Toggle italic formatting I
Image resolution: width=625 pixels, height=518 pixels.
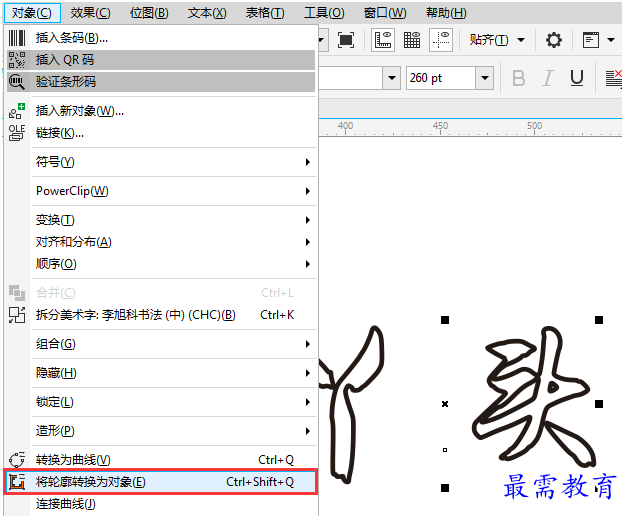[548, 78]
